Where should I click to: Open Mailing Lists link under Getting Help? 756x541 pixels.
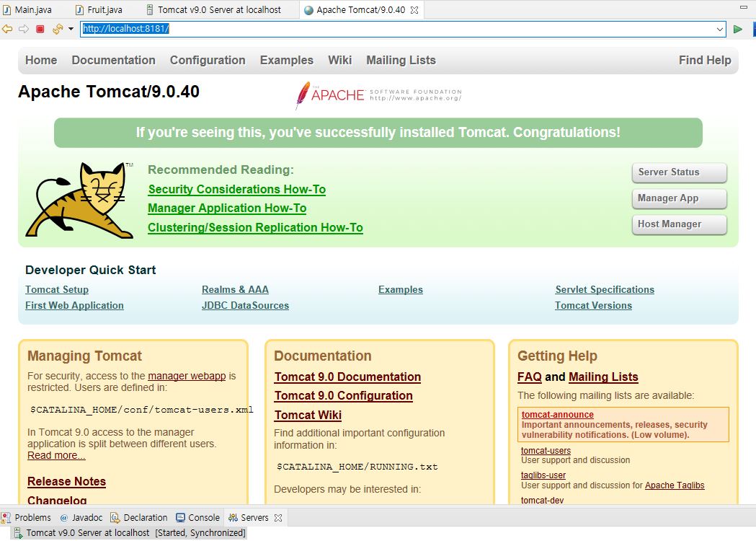coord(603,377)
